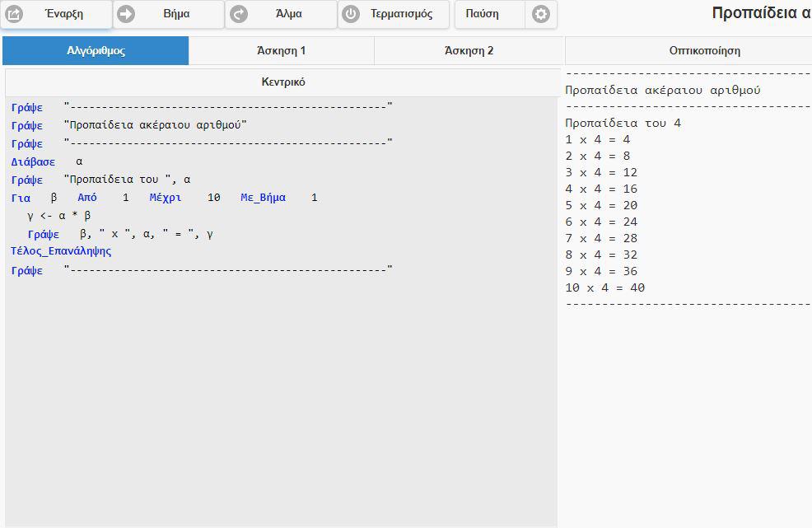Open the Άσκηση 1 tab
Image resolution: width=812 pixels, height=528 pixels.
click(x=281, y=51)
